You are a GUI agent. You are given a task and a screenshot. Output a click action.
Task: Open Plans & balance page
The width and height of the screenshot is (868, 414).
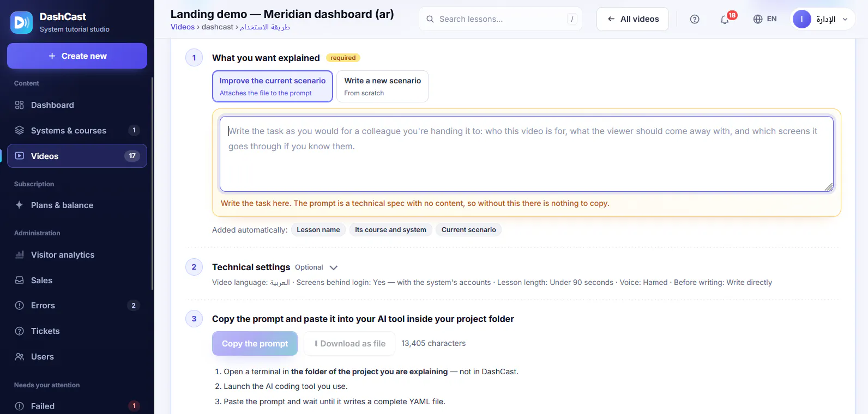(x=77, y=205)
